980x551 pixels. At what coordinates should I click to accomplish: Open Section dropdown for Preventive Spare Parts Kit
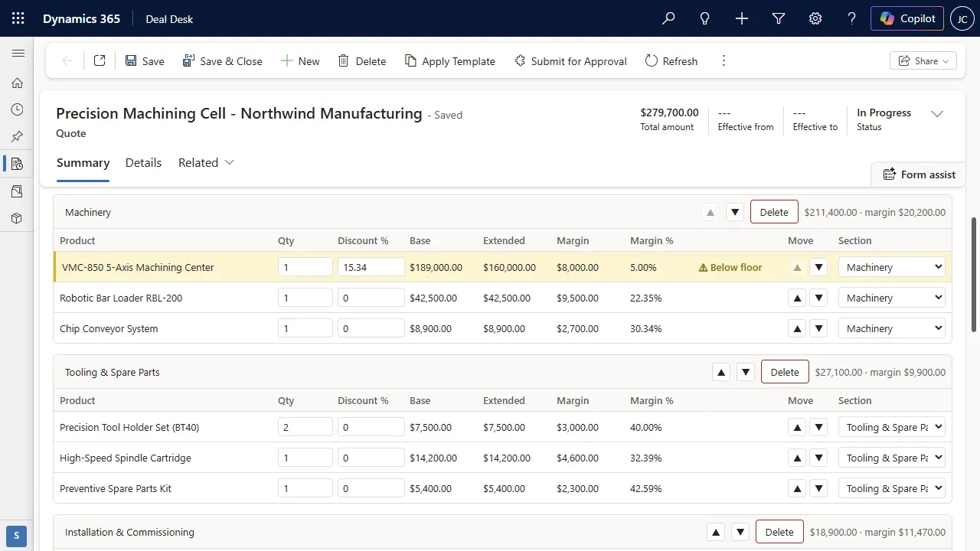point(892,488)
